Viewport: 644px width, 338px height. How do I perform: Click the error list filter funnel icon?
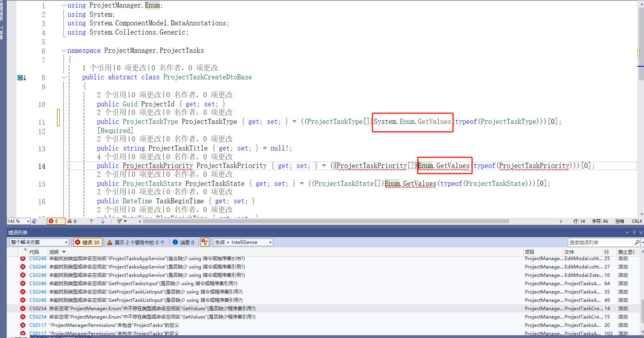point(204,242)
